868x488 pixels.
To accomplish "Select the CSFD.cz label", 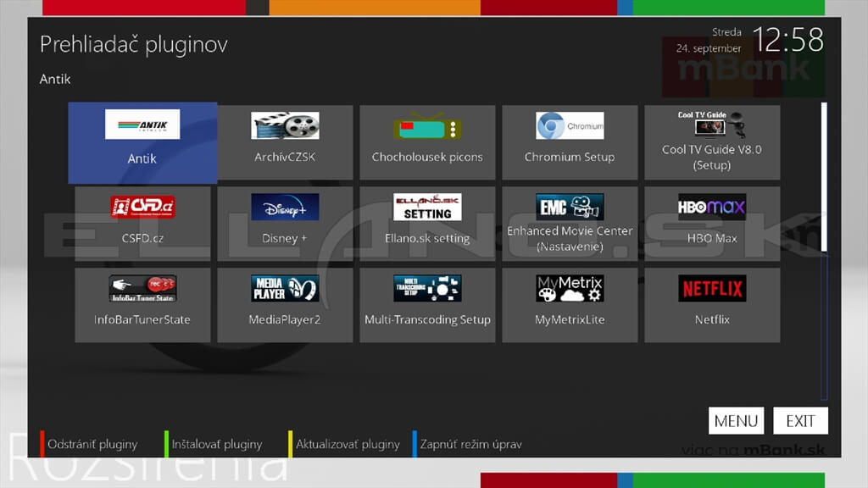I will (x=142, y=238).
